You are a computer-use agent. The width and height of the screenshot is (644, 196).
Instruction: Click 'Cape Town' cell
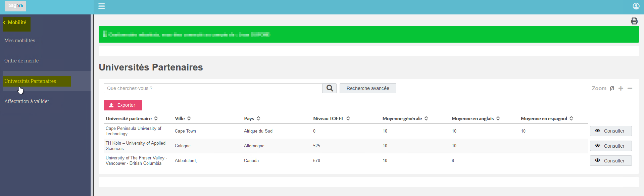pyautogui.click(x=185, y=131)
